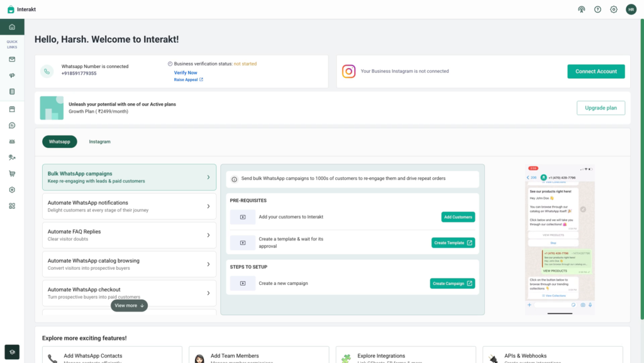Viewport: 644px width, 363px height.
Task: Open the help question mark icon
Action: (597, 9)
